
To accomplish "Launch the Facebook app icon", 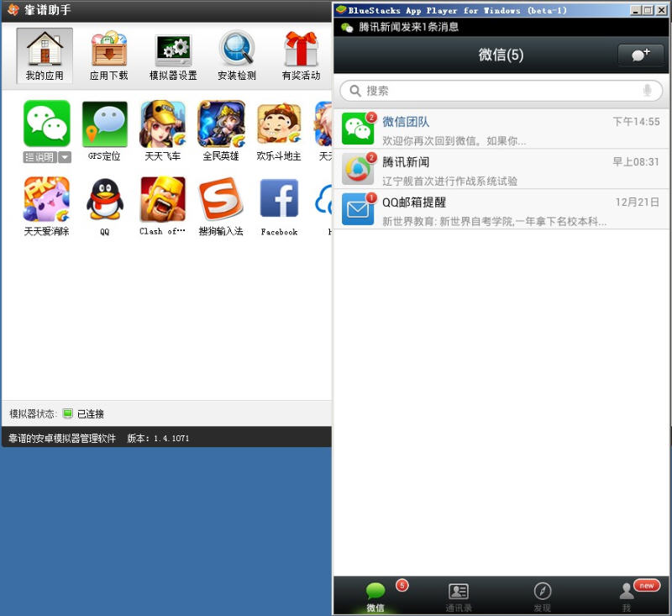I will 279,198.
